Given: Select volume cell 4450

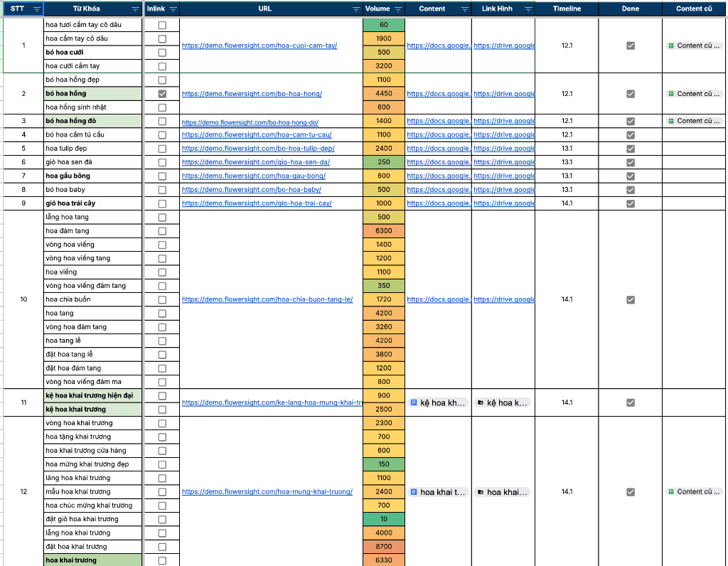Looking at the screenshot, I should [x=384, y=93].
